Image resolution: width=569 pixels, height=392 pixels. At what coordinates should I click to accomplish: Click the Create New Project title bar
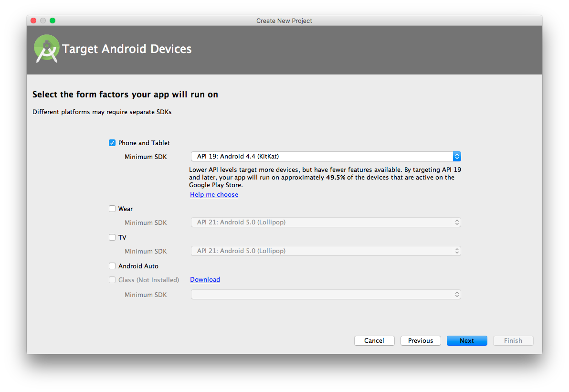(x=284, y=21)
